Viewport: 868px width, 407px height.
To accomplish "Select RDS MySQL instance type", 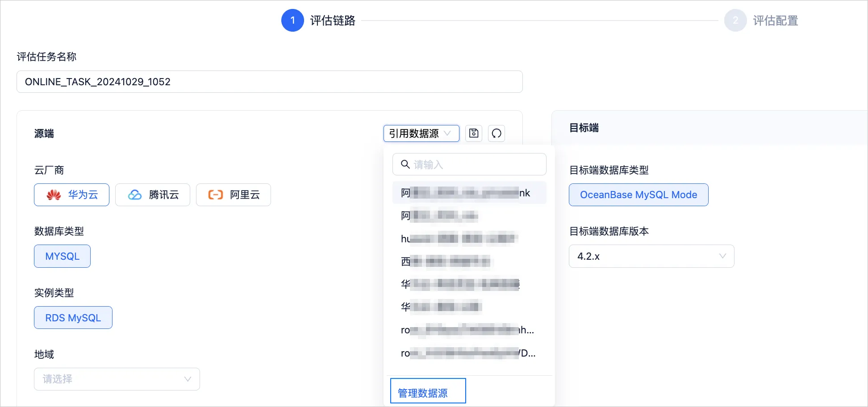I will [73, 318].
